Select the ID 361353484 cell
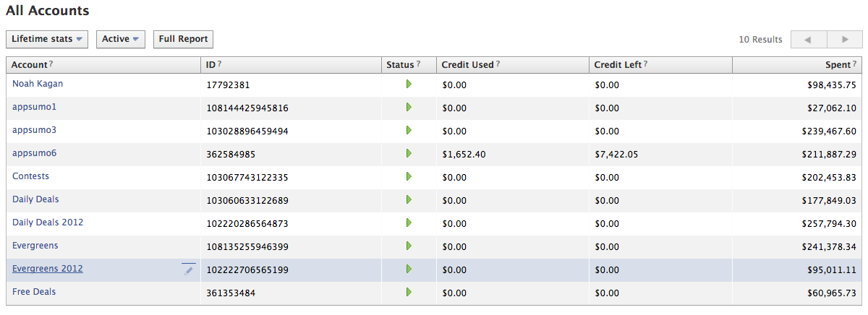Image resolution: width=868 pixels, height=315 pixels. click(231, 293)
